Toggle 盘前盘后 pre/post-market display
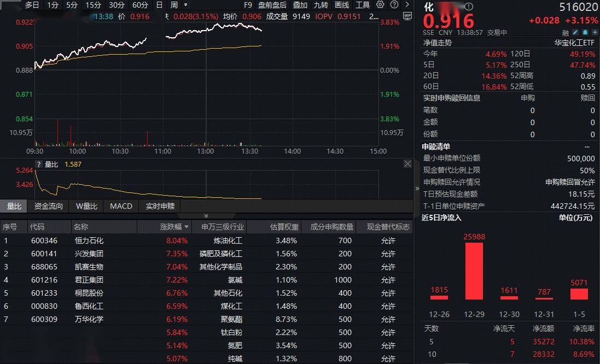 click(x=272, y=5)
